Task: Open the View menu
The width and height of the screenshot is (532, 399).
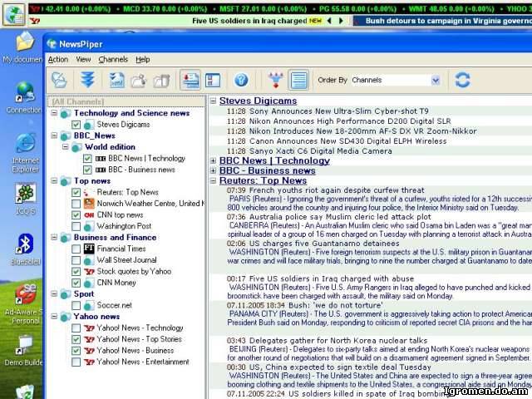Action: (x=83, y=59)
